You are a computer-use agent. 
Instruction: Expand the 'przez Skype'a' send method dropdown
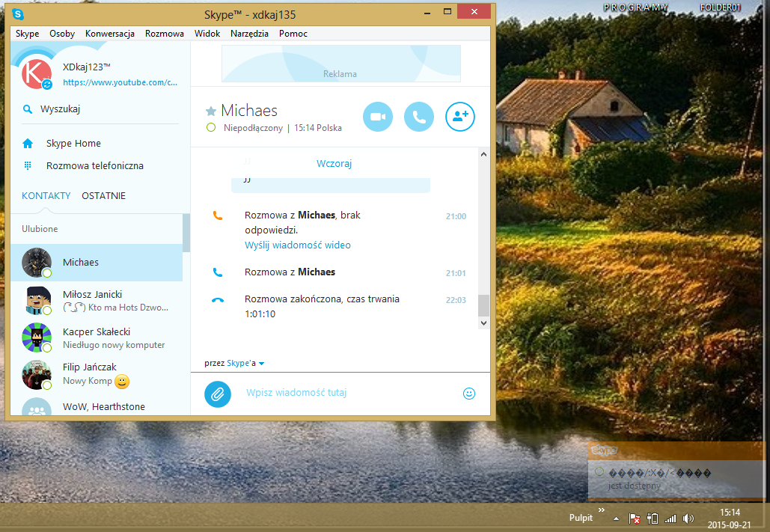[x=261, y=364]
